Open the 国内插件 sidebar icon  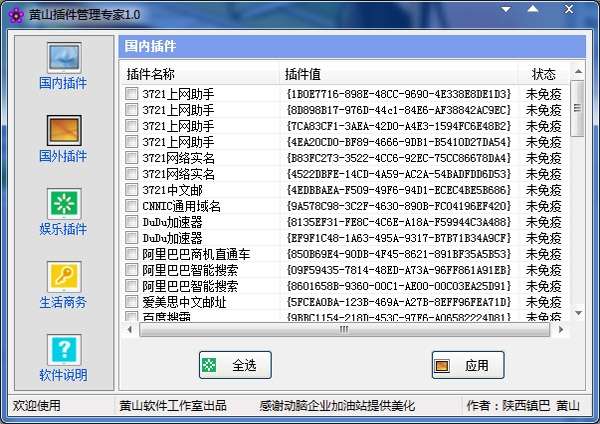(x=64, y=57)
